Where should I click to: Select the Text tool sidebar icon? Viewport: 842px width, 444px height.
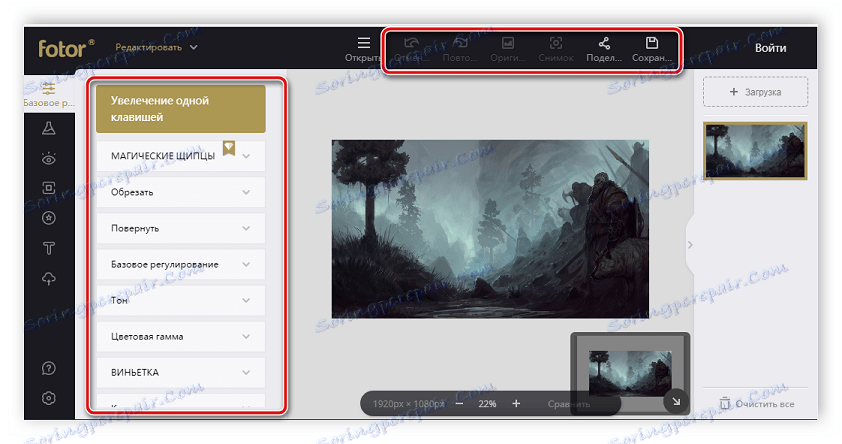coord(49,248)
